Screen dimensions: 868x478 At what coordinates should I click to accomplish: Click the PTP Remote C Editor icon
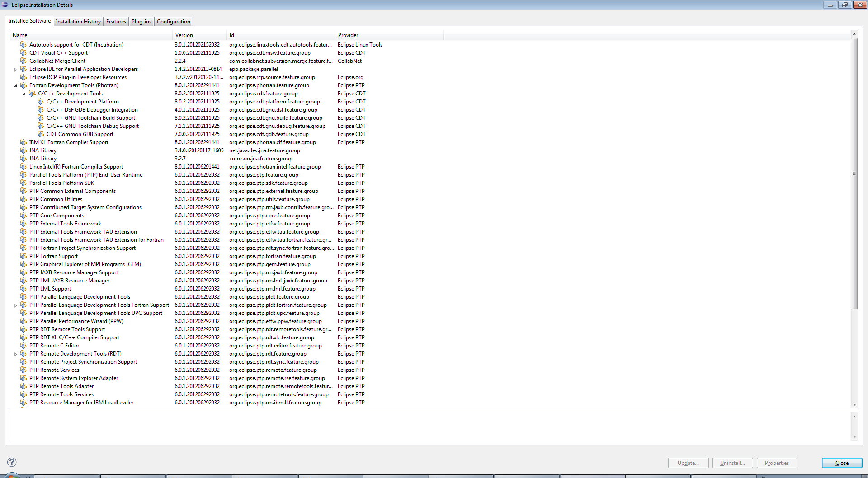(x=24, y=346)
